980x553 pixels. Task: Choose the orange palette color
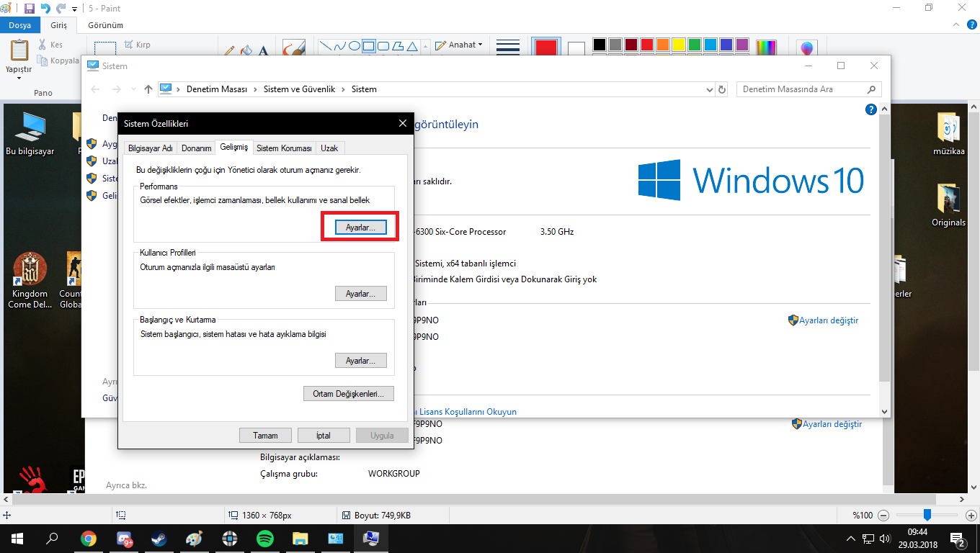click(x=662, y=45)
